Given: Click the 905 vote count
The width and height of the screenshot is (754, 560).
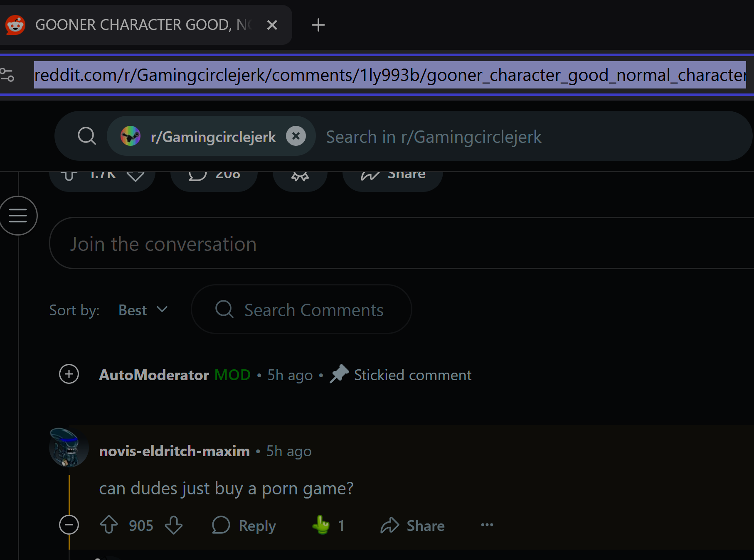Looking at the screenshot, I should (x=141, y=526).
